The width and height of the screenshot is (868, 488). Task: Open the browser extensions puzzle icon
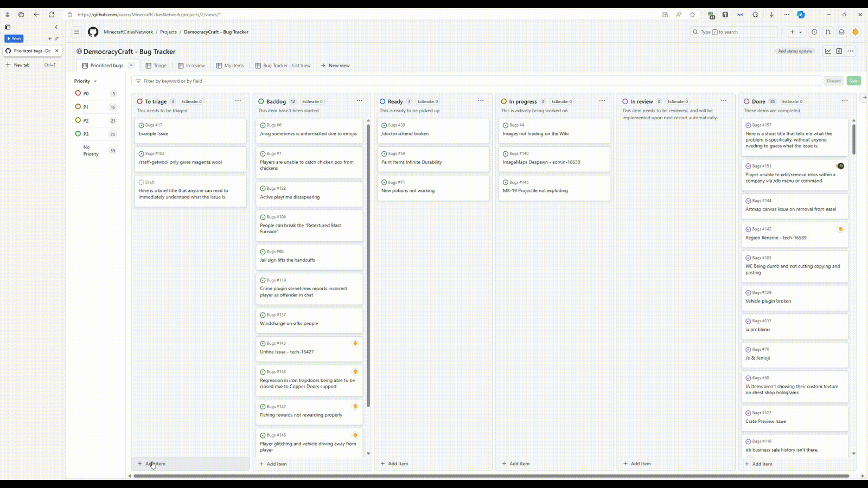pos(755,15)
